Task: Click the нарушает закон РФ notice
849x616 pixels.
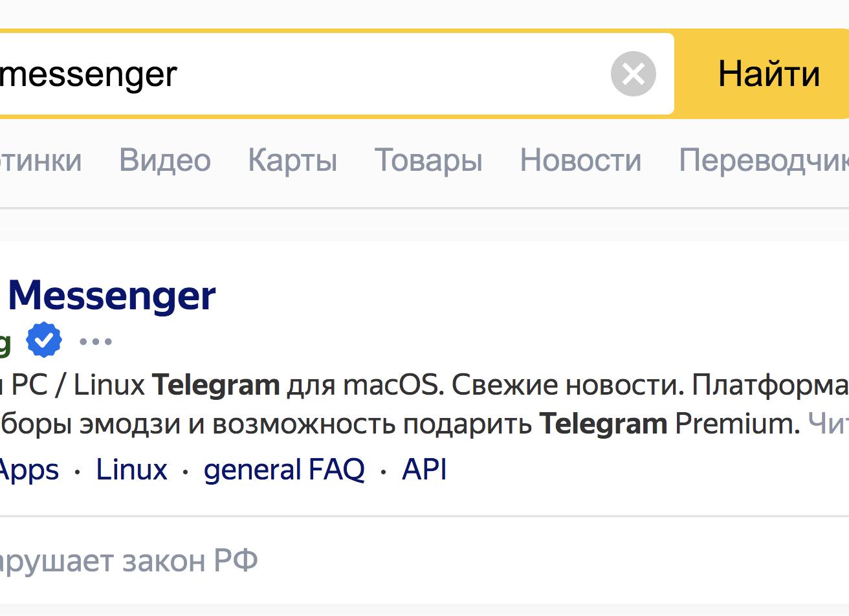Action: (x=128, y=560)
